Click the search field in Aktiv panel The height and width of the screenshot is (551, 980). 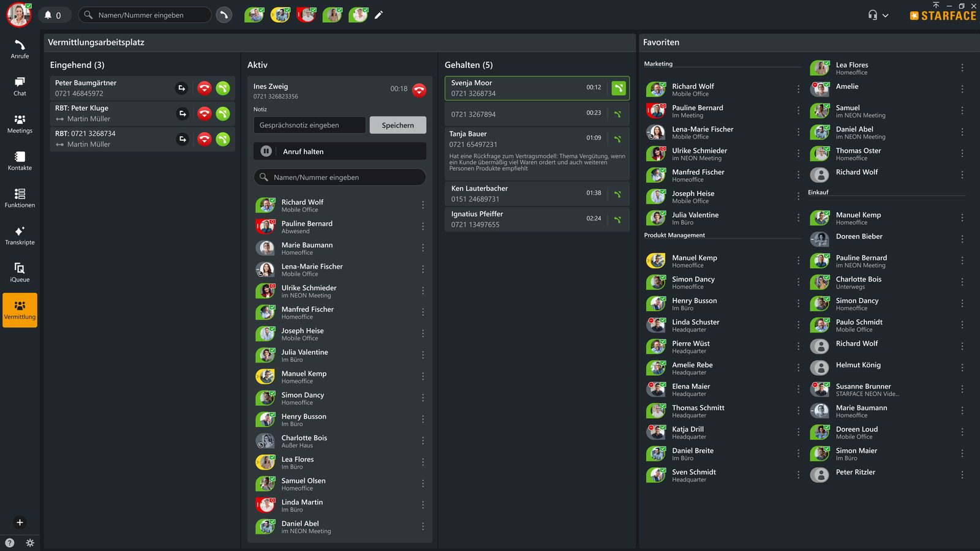click(x=340, y=177)
